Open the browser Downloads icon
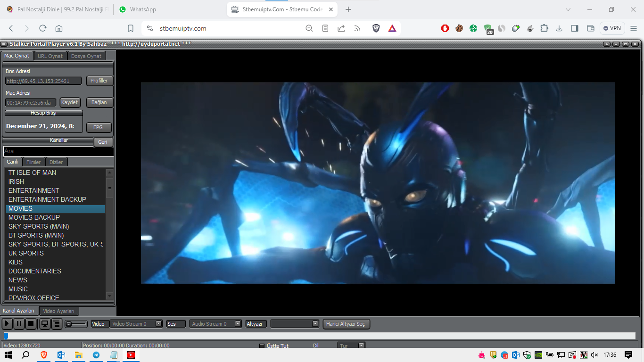Screen dimensions: 644x362 559,28
